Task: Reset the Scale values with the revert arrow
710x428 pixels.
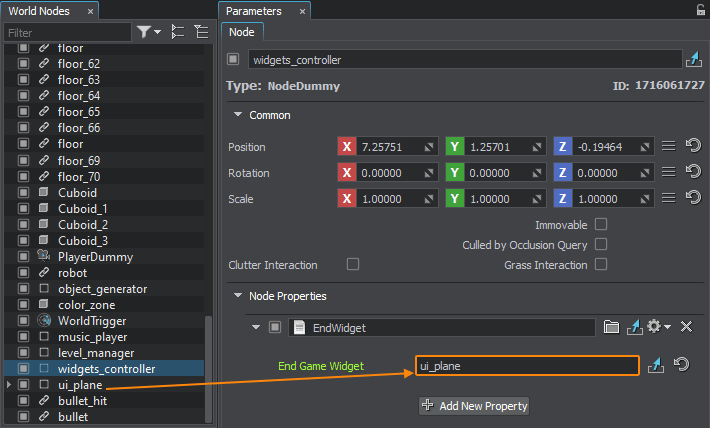Action: (x=692, y=198)
